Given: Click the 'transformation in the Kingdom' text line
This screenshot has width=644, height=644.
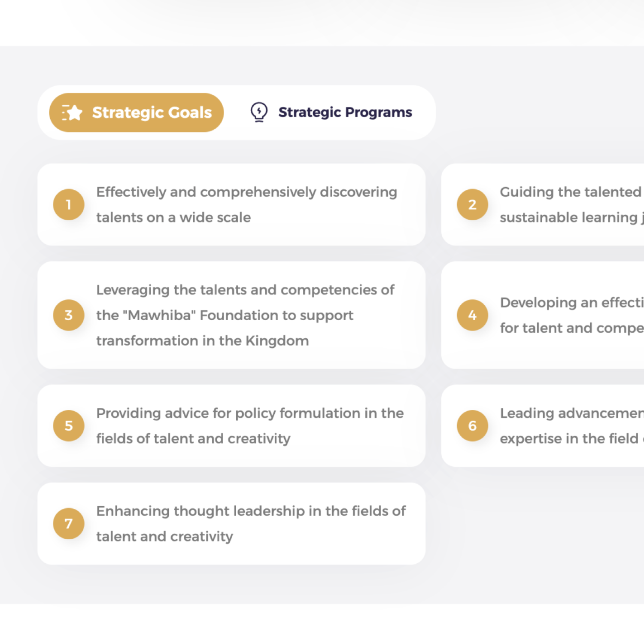Looking at the screenshot, I should [x=202, y=341].
